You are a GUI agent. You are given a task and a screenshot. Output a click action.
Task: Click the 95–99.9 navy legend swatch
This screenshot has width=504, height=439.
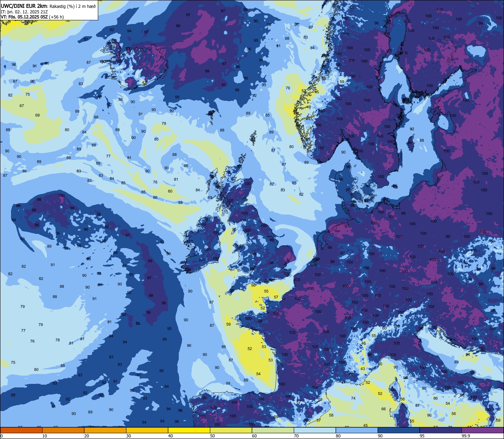(441, 430)
